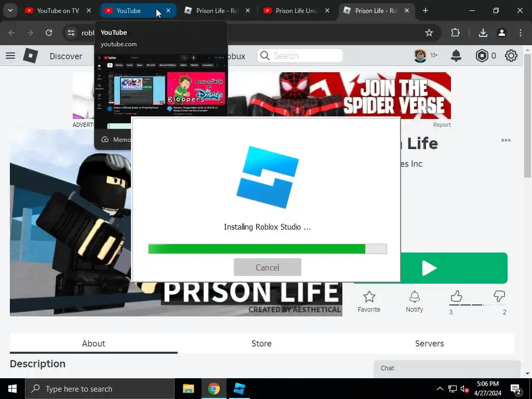Screen dimensions: 532x399
Task: Go back to previous page
Action: [x=11, y=33]
